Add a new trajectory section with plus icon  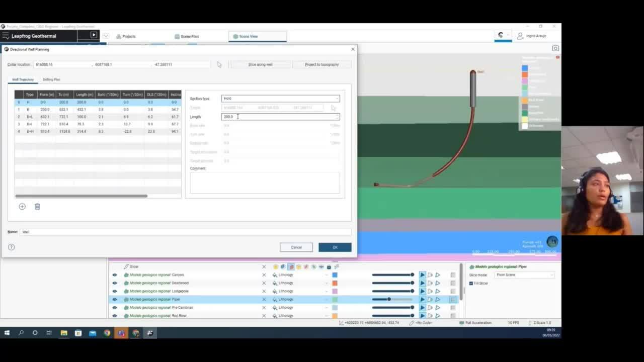coord(22,207)
